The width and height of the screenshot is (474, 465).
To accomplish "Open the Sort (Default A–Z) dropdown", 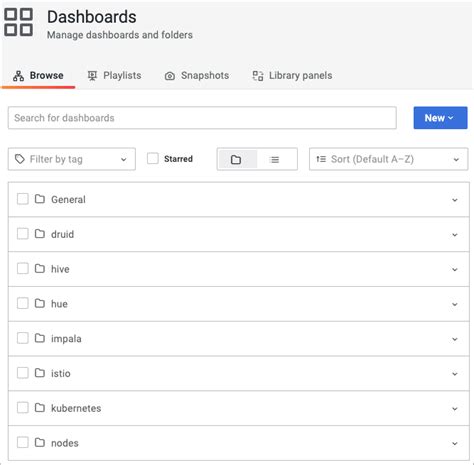I will click(388, 159).
